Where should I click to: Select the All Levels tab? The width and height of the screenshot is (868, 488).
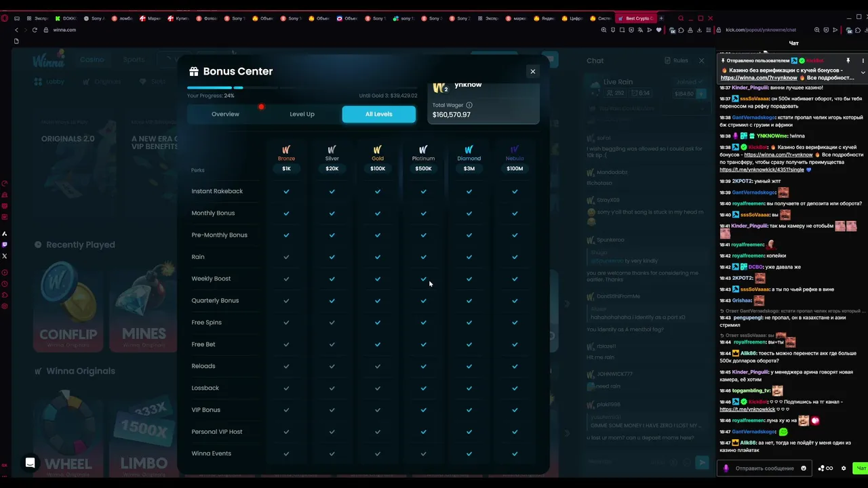click(378, 114)
